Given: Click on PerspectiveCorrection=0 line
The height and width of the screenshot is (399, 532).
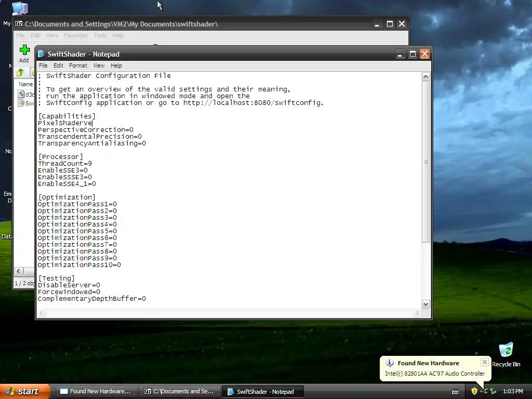Looking at the screenshot, I should (86, 129).
